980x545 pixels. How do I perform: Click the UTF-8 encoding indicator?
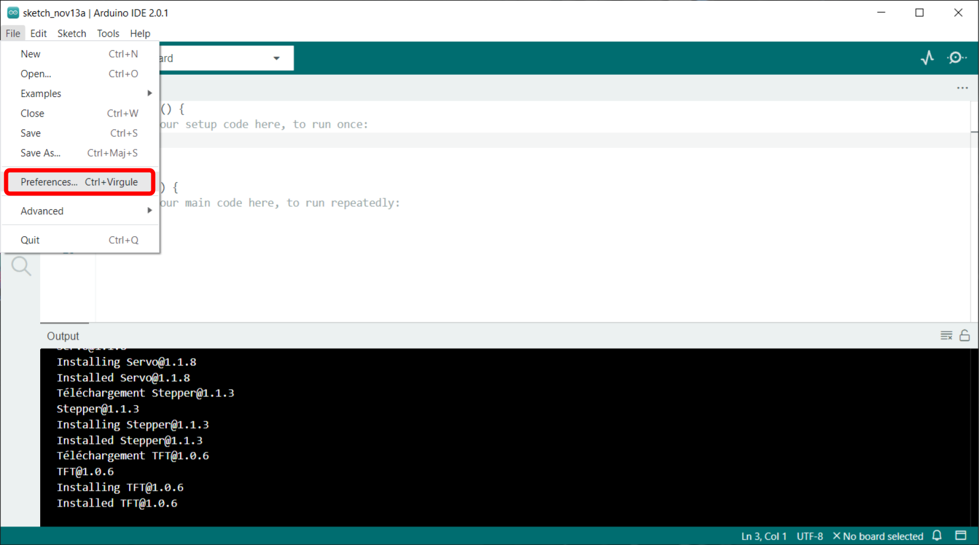pyautogui.click(x=809, y=536)
